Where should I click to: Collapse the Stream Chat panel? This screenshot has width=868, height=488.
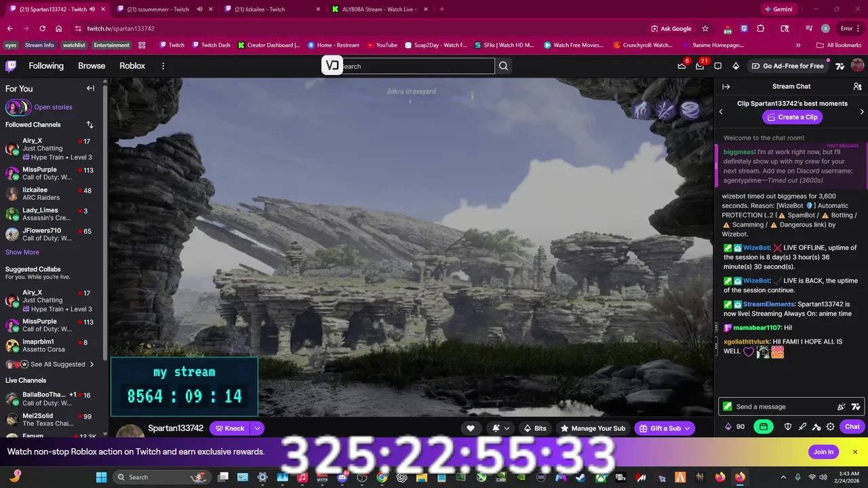726,87
